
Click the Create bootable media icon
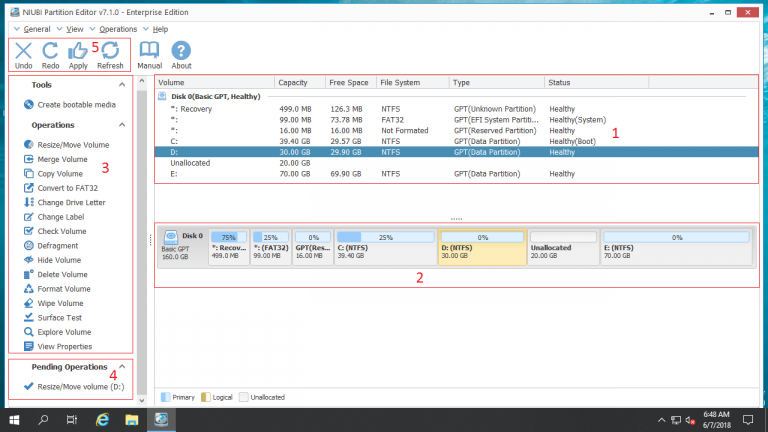[29, 104]
